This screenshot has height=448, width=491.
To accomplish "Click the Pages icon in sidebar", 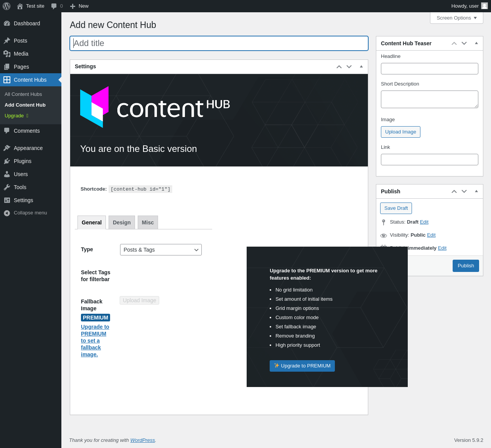I will [x=7, y=67].
